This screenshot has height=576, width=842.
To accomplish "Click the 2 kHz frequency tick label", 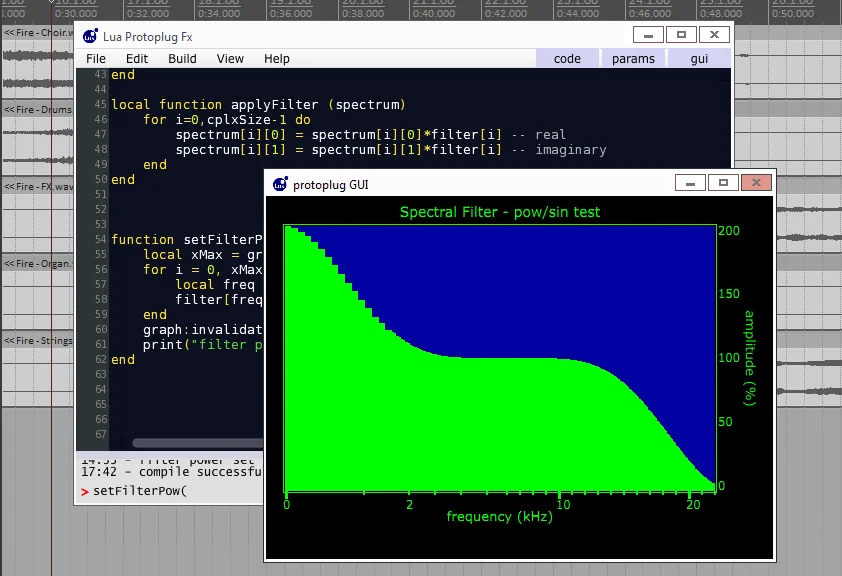I will tap(410, 505).
